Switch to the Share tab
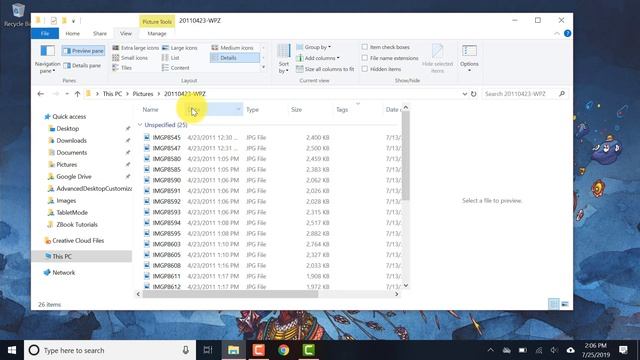 pyautogui.click(x=100, y=33)
